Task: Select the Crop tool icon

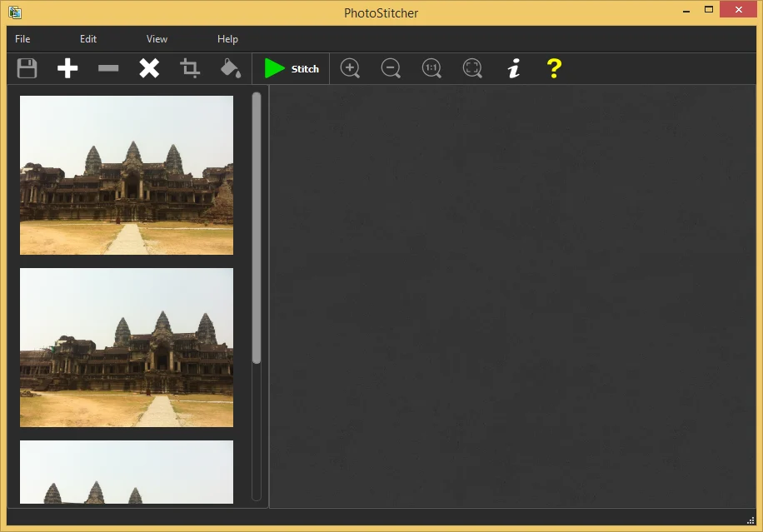Action: point(190,68)
